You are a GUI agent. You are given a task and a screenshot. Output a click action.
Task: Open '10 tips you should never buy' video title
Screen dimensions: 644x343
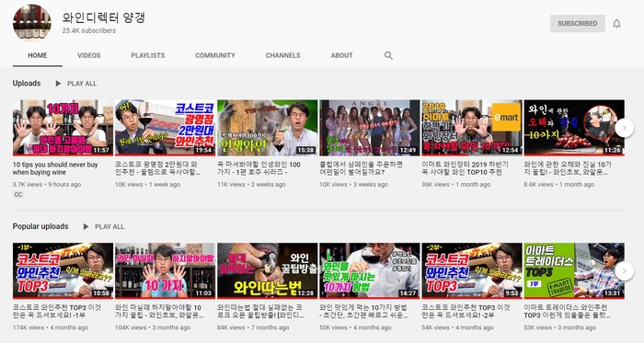click(55, 168)
